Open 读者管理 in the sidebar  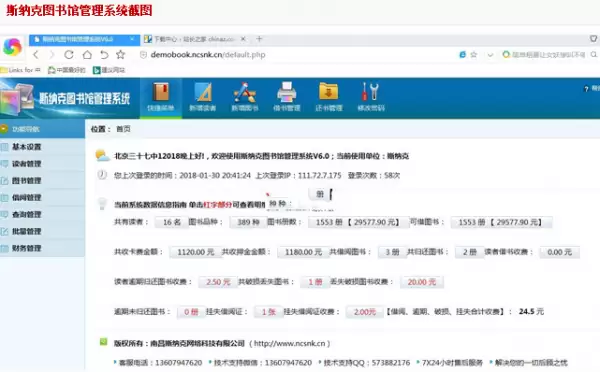(42, 163)
